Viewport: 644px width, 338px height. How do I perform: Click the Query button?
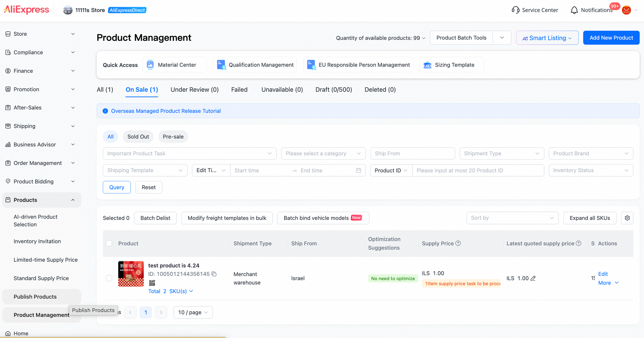pyautogui.click(x=117, y=187)
